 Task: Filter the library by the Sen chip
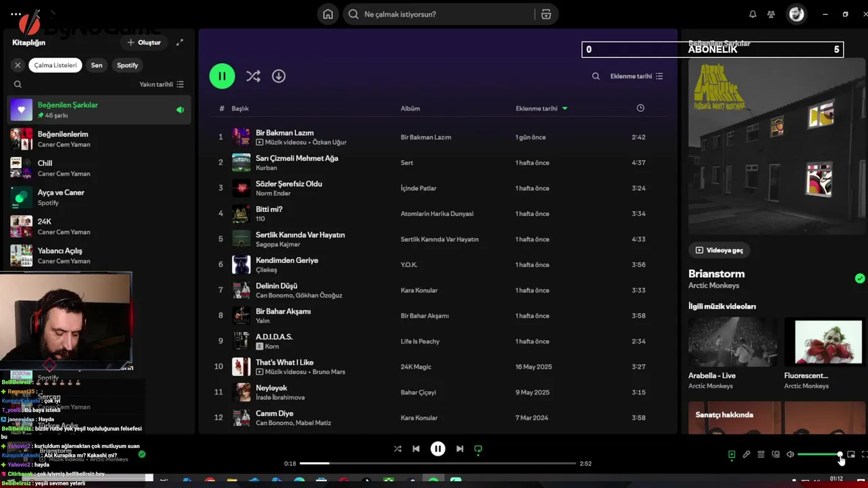tap(97, 65)
